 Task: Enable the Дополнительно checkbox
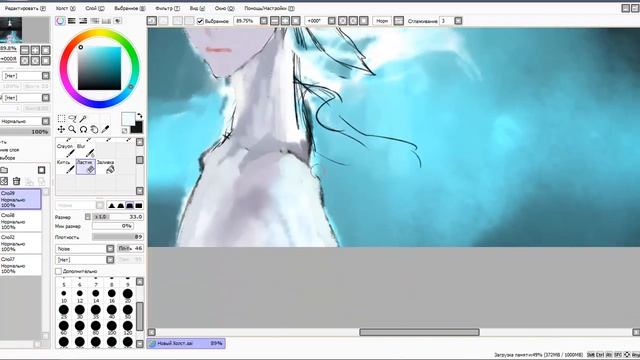pos(58,271)
